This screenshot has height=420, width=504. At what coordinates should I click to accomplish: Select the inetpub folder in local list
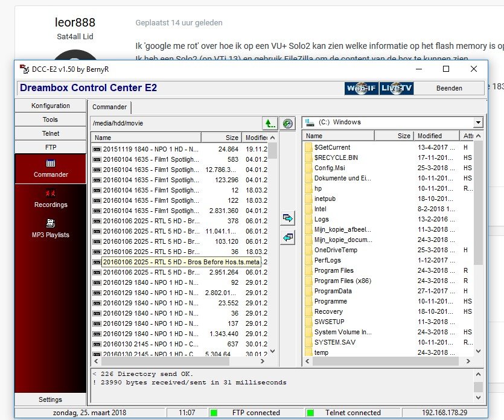tap(325, 199)
